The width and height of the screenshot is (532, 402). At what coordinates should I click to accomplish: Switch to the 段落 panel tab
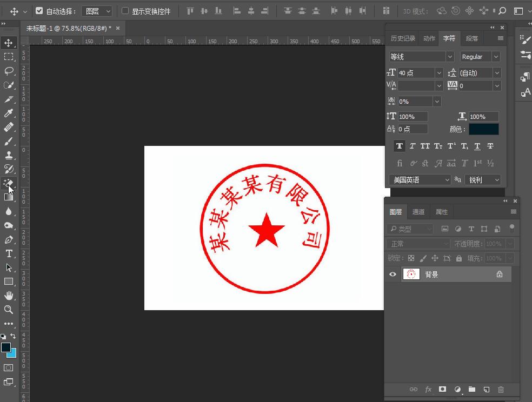click(x=471, y=38)
